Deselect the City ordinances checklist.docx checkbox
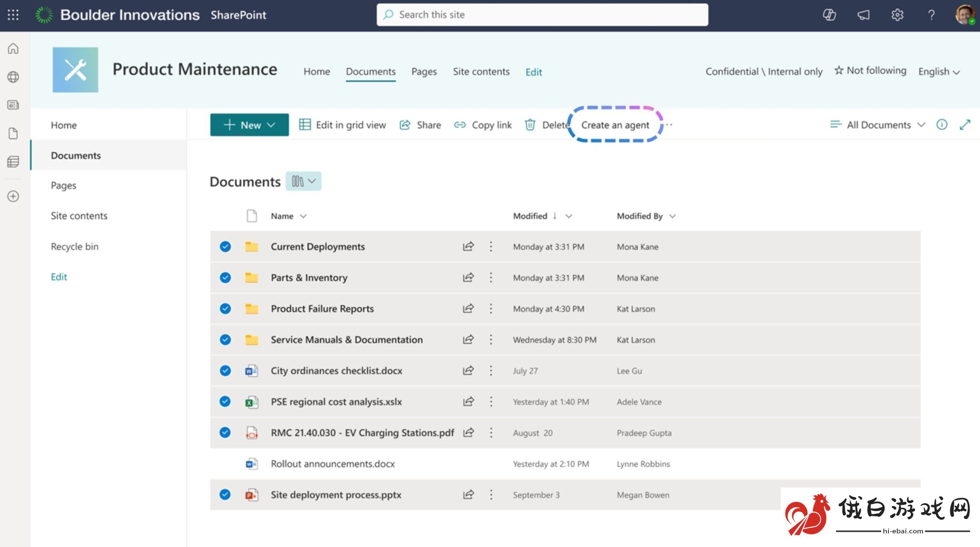The height and width of the screenshot is (547, 980). [x=225, y=370]
